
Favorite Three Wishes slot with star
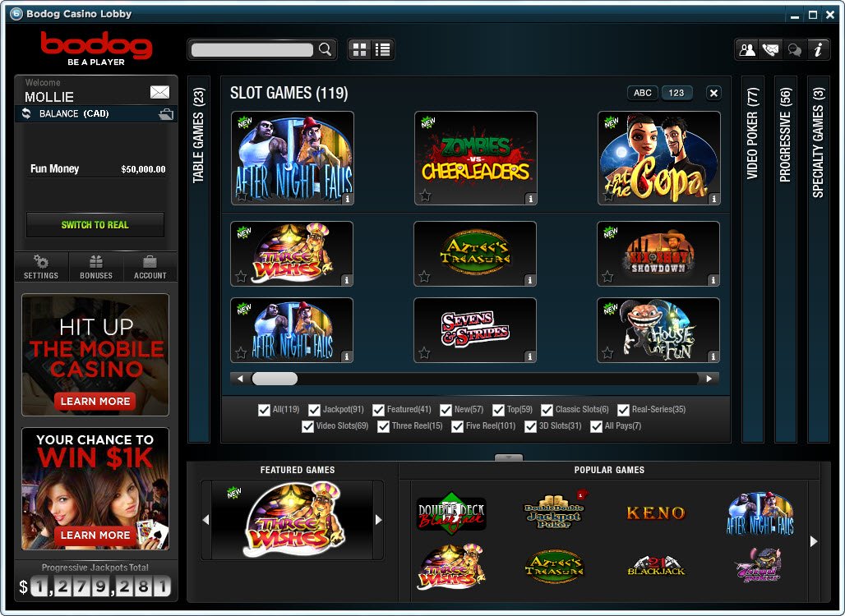pos(242,277)
